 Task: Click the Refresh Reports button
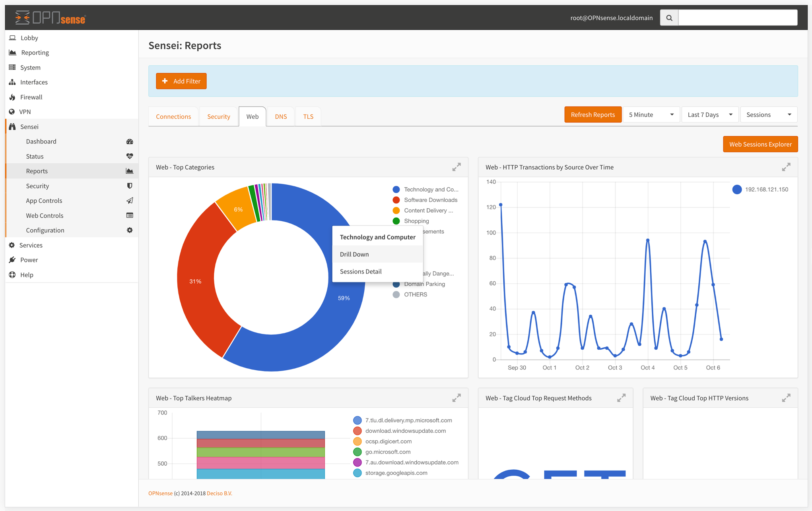(593, 114)
